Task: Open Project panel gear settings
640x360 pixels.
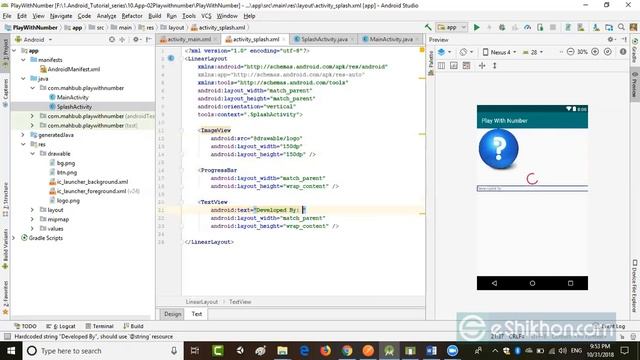Action: [136, 40]
